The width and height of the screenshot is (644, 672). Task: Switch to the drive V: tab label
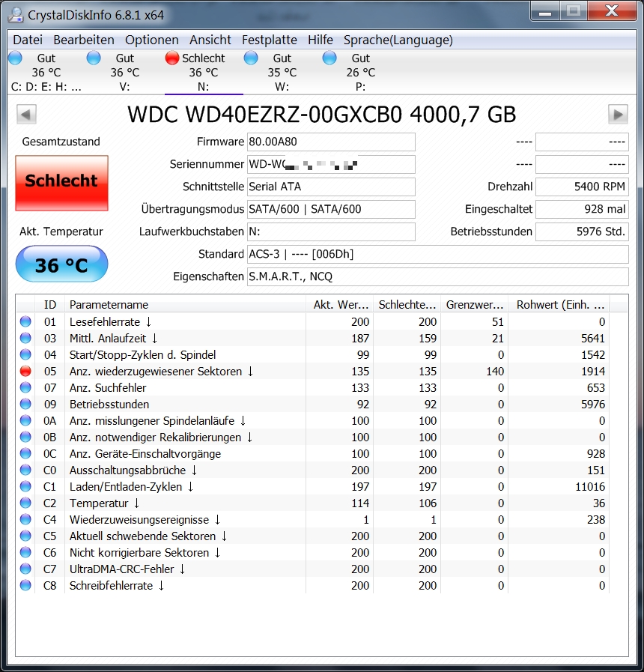click(x=125, y=87)
